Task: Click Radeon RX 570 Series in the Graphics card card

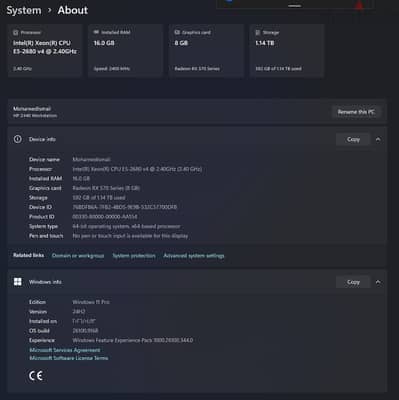Action: 197,69
